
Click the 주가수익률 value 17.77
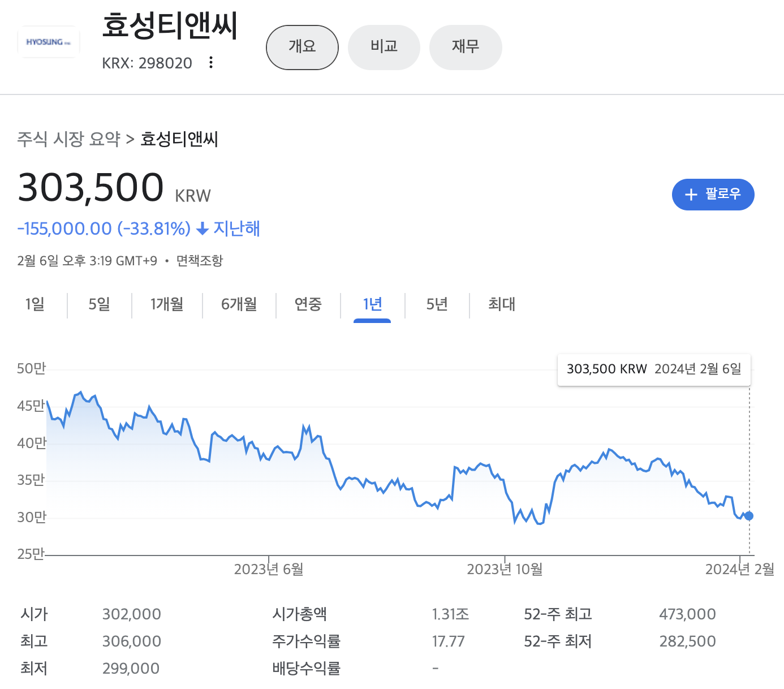(448, 641)
